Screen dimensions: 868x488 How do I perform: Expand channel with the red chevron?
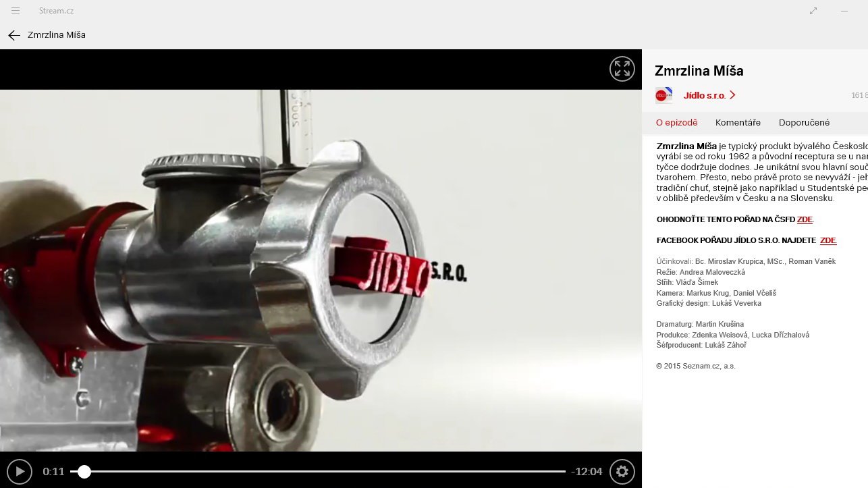[x=732, y=95]
